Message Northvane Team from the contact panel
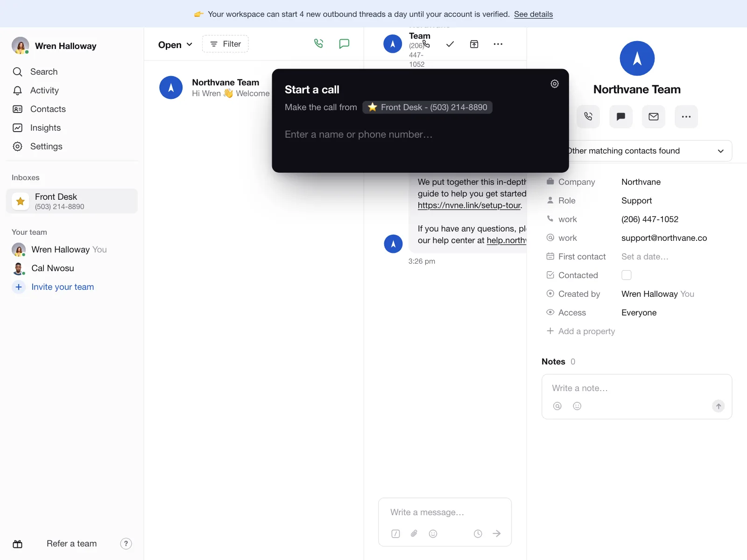 621,117
